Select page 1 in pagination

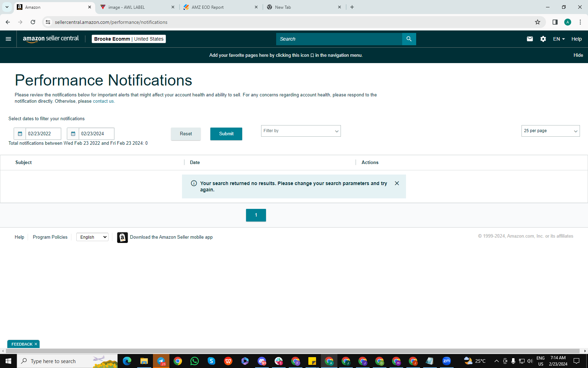[256, 215]
